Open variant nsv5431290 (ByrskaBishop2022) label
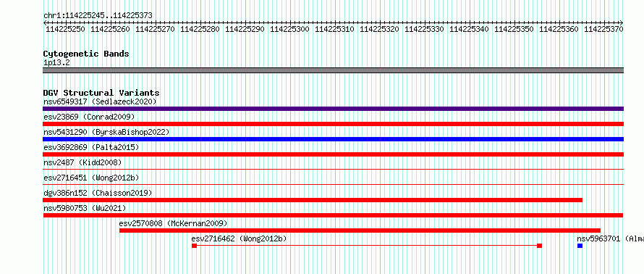This screenshot has width=644, height=274. pyautogui.click(x=106, y=132)
